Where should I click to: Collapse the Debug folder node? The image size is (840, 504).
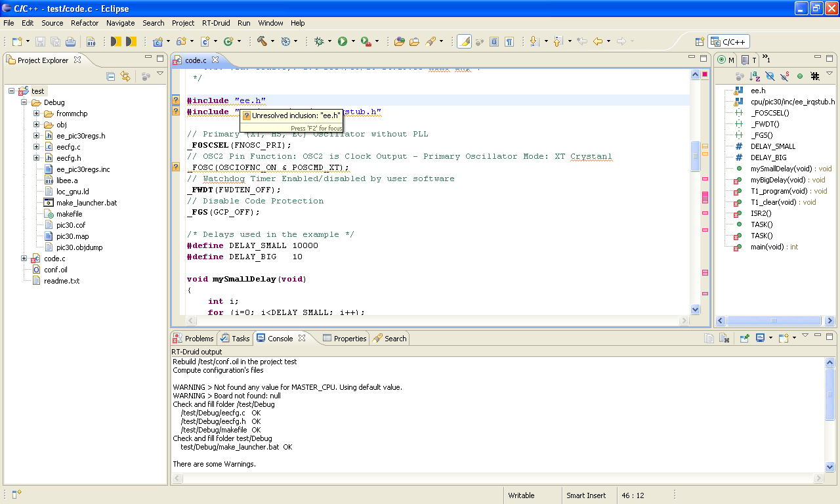click(x=24, y=102)
